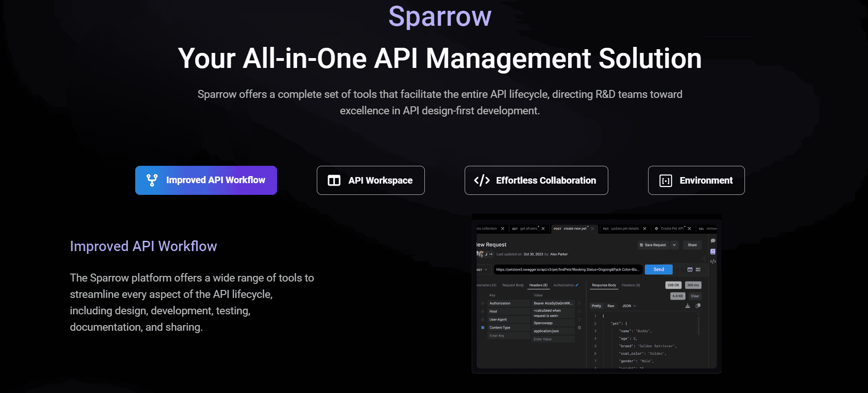Close the 'Create Pet API' tab
This screenshot has height=393, width=868.
pyautogui.click(x=689, y=229)
